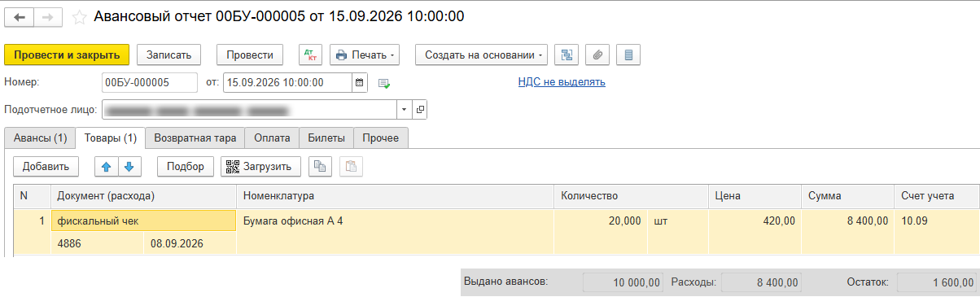980x297 pixels.
Task: Click the Количество column header
Action: [631, 196]
